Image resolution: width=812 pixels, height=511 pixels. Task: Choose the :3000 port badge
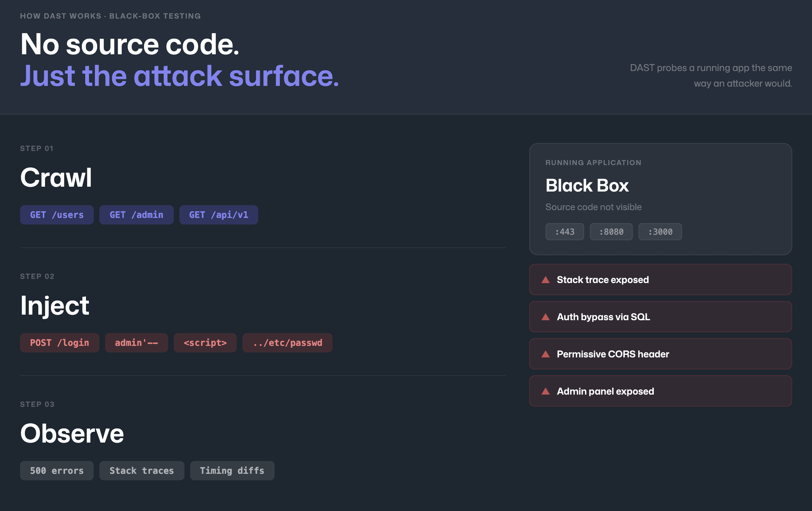tap(660, 232)
